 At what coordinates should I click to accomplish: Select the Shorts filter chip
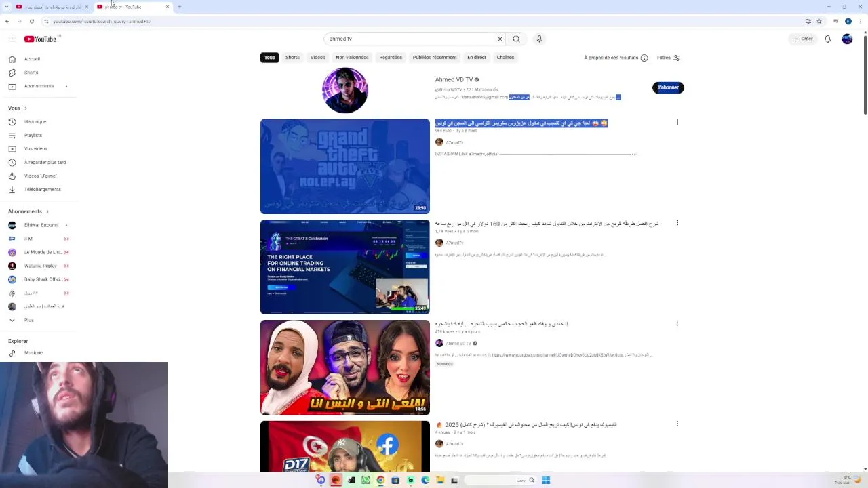pyautogui.click(x=292, y=58)
